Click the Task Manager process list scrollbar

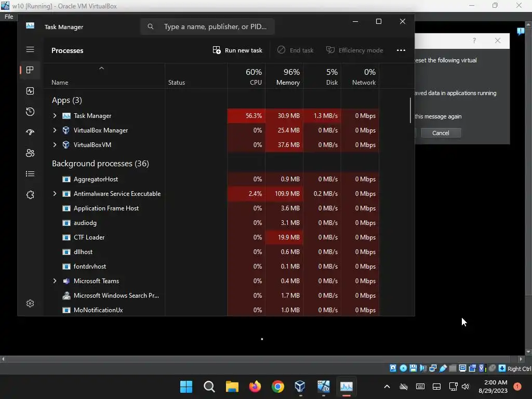coord(410,110)
